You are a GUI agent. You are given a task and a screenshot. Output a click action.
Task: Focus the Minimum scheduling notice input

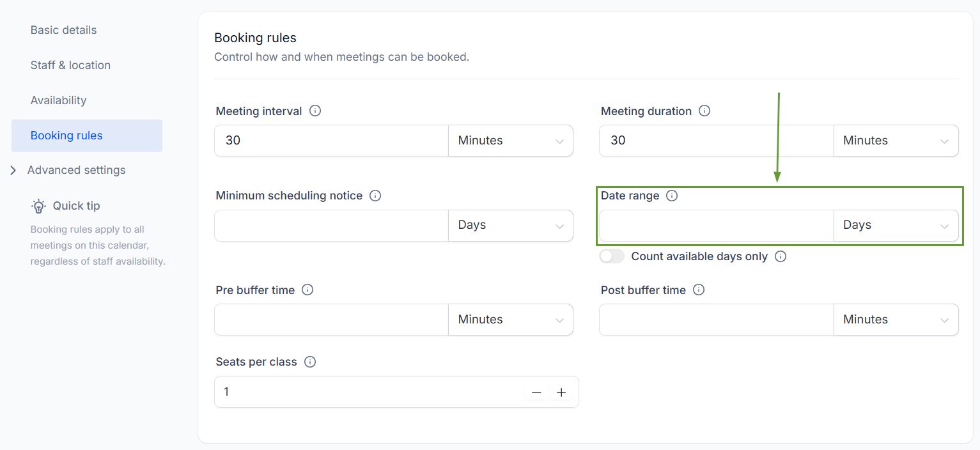coord(332,225)
